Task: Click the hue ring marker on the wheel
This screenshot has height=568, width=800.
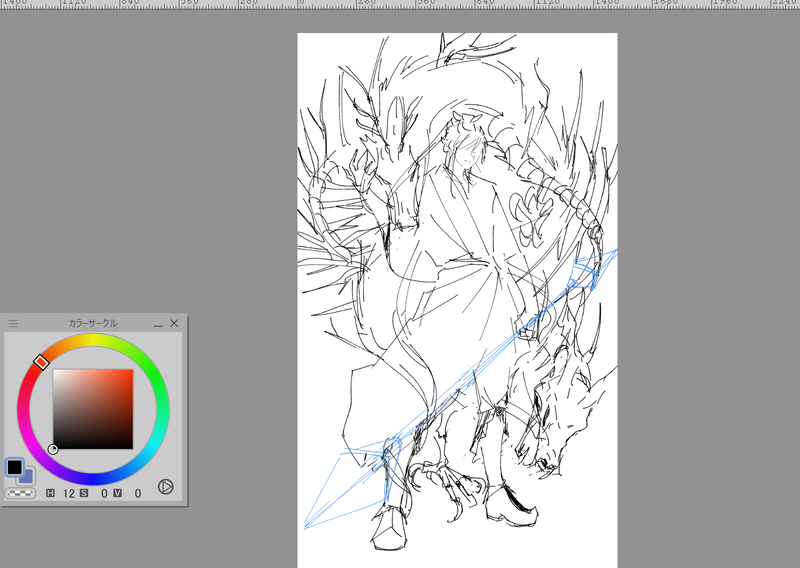Action: [x=41, y=362]
